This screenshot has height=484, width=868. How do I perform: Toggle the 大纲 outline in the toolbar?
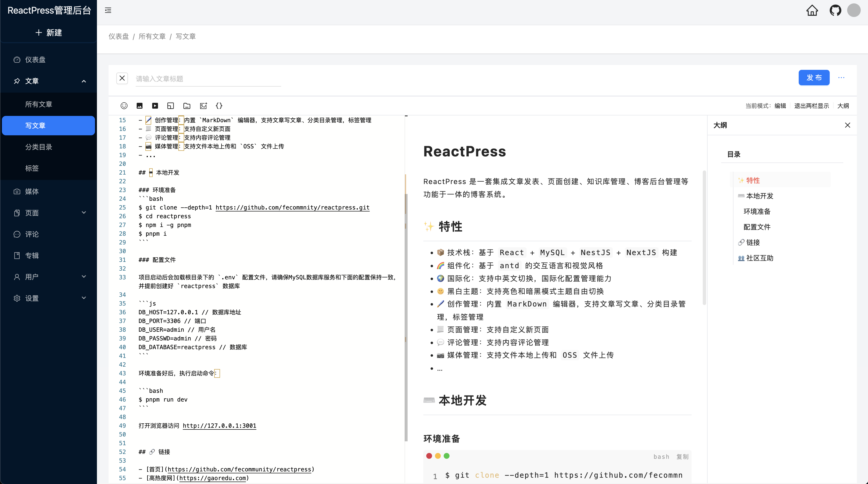pyautogui.click(x=843, y=106)
